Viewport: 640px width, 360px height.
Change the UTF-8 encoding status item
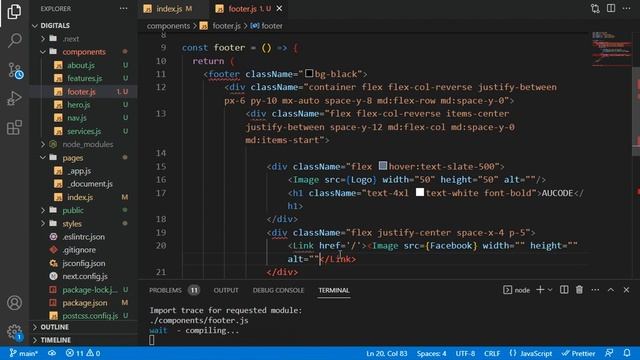(x=465, y=353)
